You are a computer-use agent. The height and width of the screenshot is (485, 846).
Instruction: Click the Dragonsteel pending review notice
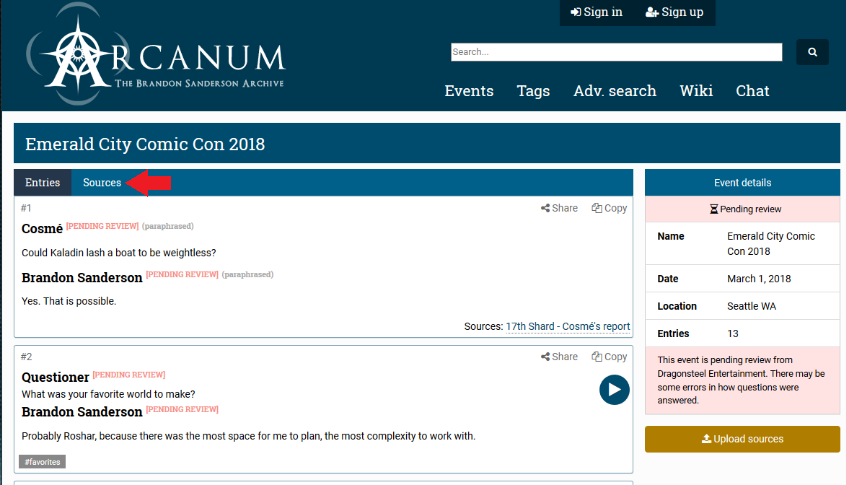(x=741, y=380)
